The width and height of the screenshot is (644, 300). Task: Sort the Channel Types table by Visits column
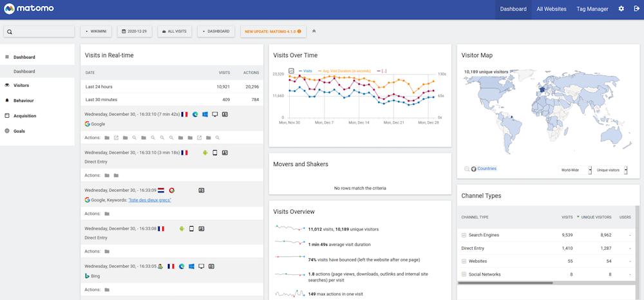(567, 217)
